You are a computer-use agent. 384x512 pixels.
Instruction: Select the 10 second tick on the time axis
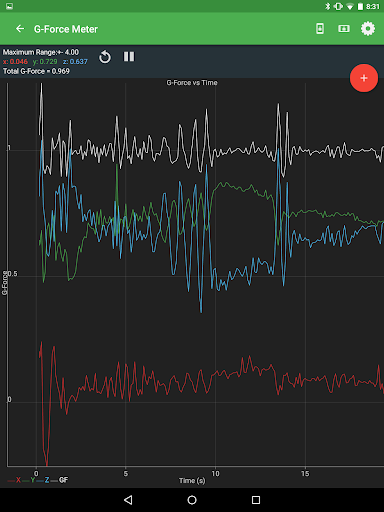(215, 473)
